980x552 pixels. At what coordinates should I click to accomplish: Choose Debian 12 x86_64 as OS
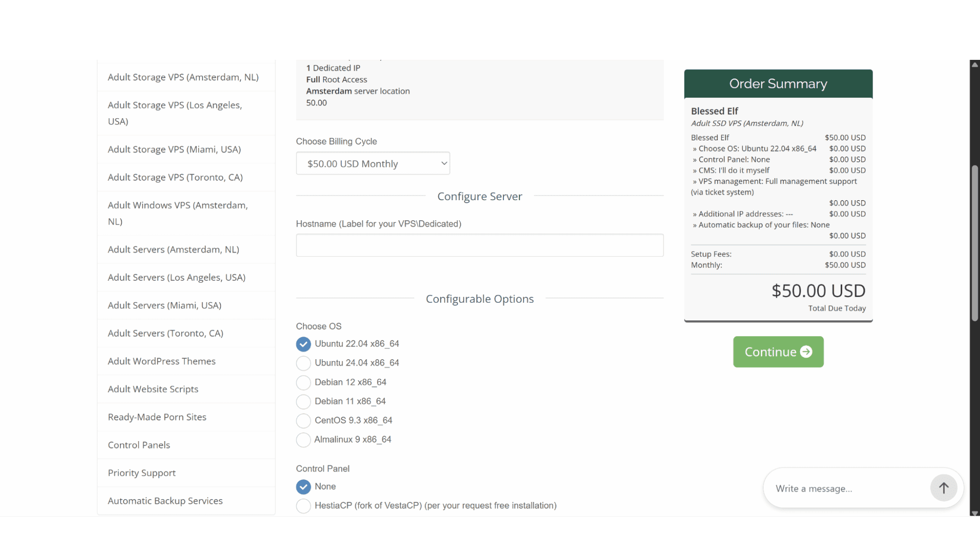coord(303,382)
